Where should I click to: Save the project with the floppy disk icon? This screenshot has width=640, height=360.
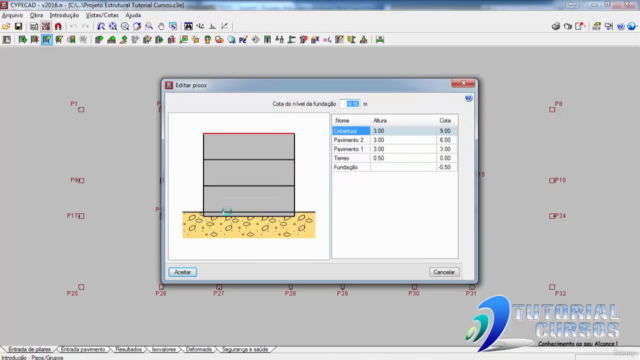pos(18,27)
